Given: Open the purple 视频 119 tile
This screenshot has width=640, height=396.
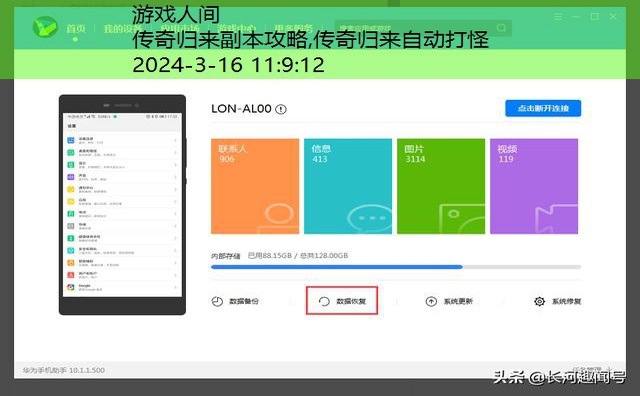Looking at the screenshot, I should (534, 186).
